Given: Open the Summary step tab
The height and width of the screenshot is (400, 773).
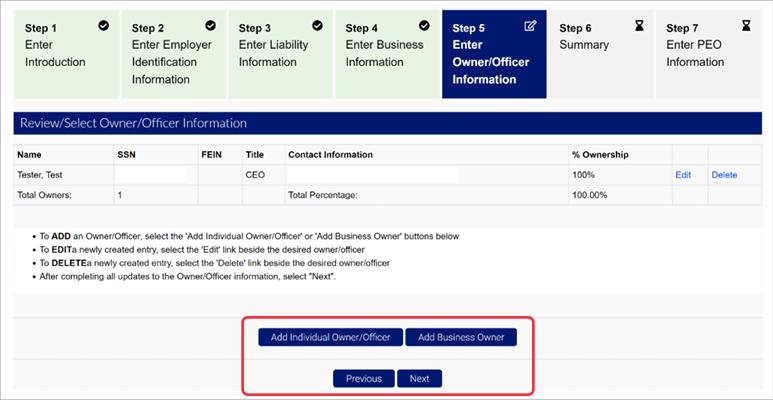Looking at the screenshot, I should 600,54.
